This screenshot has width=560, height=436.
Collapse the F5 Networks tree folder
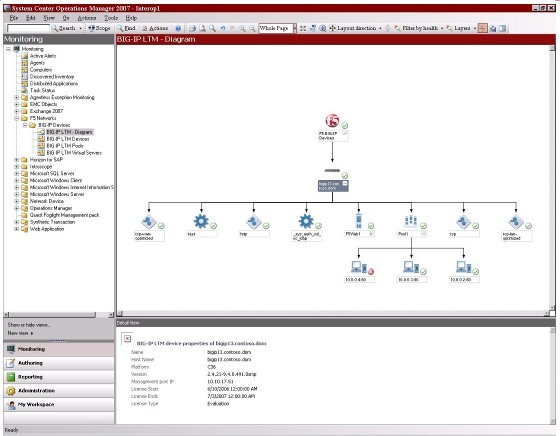(x=16, y=118)
